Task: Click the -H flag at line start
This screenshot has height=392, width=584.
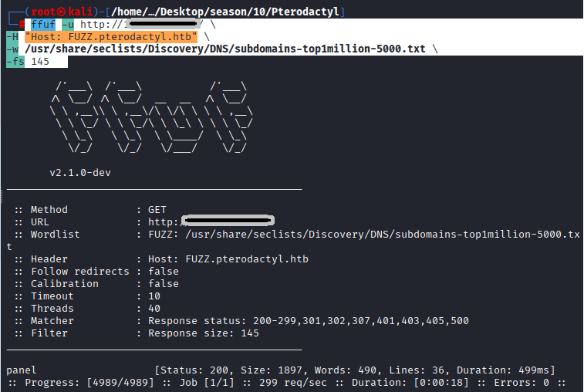Action: 12,37
